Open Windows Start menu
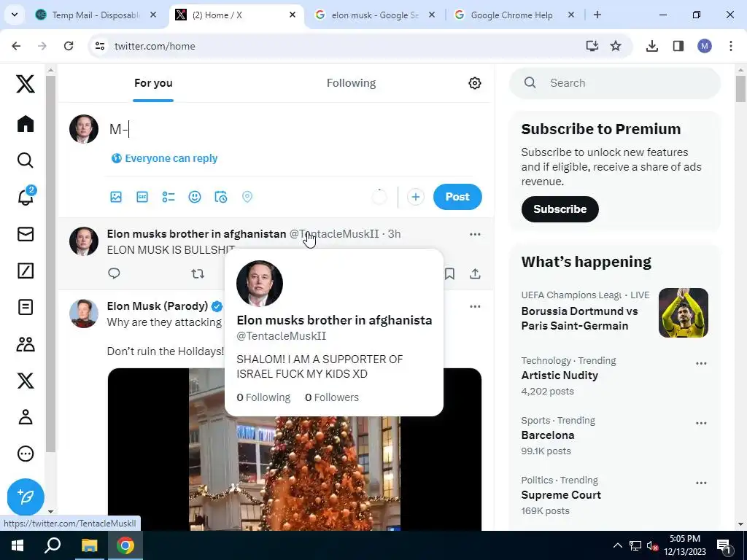Viewport: 747px width, 560px height. click(x=18, y=545)
